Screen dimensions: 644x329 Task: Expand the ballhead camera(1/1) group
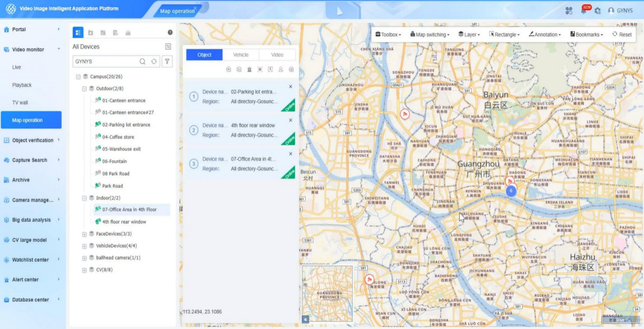click(x=84, y=258)
